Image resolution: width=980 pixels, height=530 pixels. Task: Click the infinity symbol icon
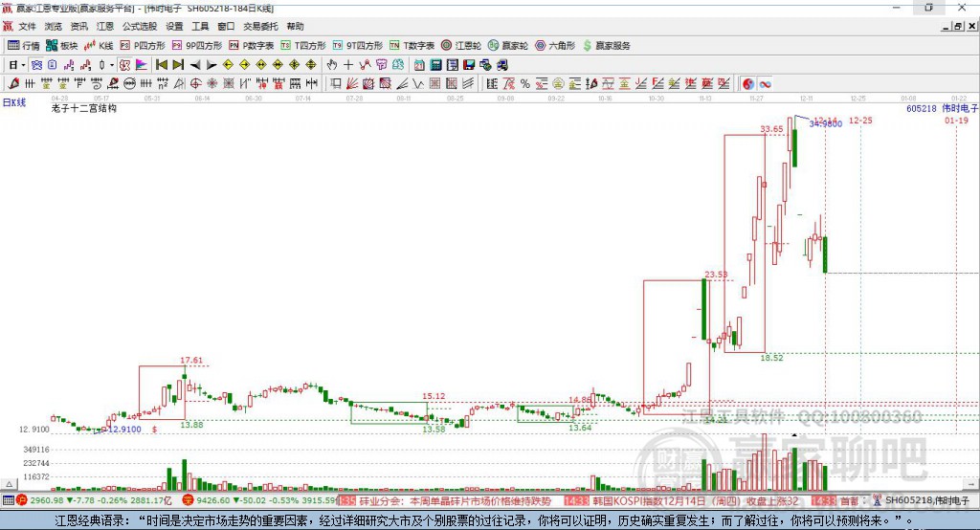(x=765, y=84)
